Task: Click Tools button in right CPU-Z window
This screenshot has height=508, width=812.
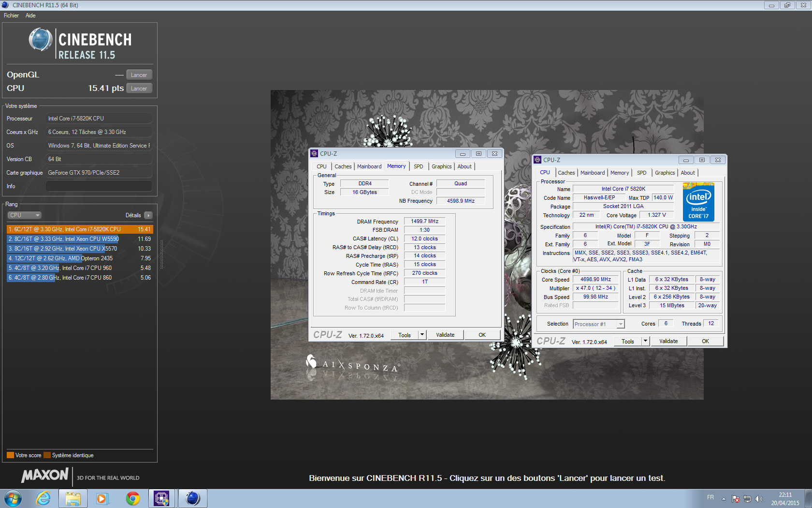Action: [x=628, y=341]
